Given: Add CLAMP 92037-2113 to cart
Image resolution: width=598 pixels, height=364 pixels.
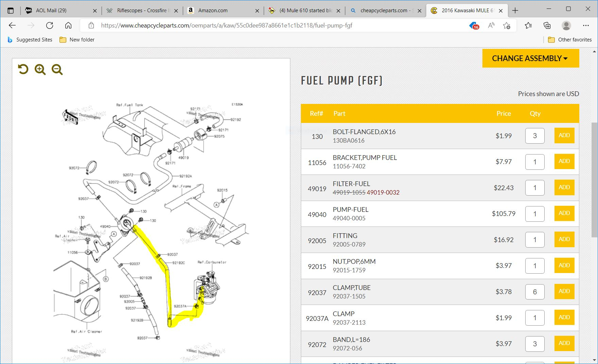Looking at the screenshot, I should [x=564, y=317].
